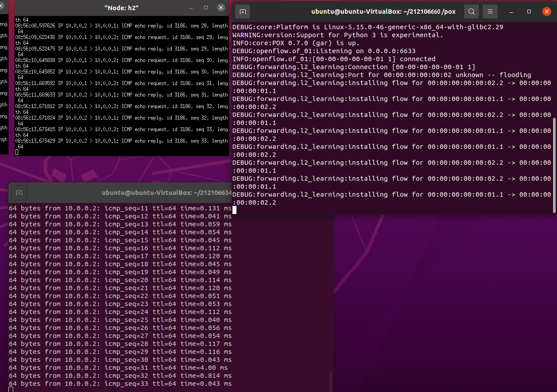Screen dimensions: 557x392
Task: Open the hamburger menu in the pox terminal
Action: 490,12
